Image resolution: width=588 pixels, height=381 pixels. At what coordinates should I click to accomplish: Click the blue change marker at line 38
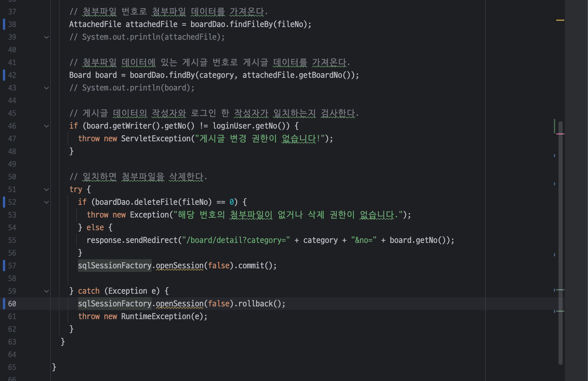point(4,24)
